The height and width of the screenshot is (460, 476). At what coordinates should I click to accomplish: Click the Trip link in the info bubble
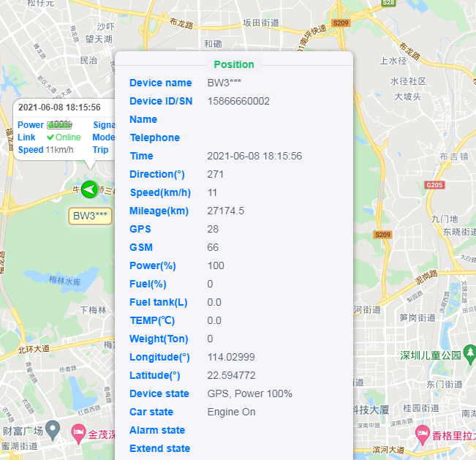(x=100, y=150)
